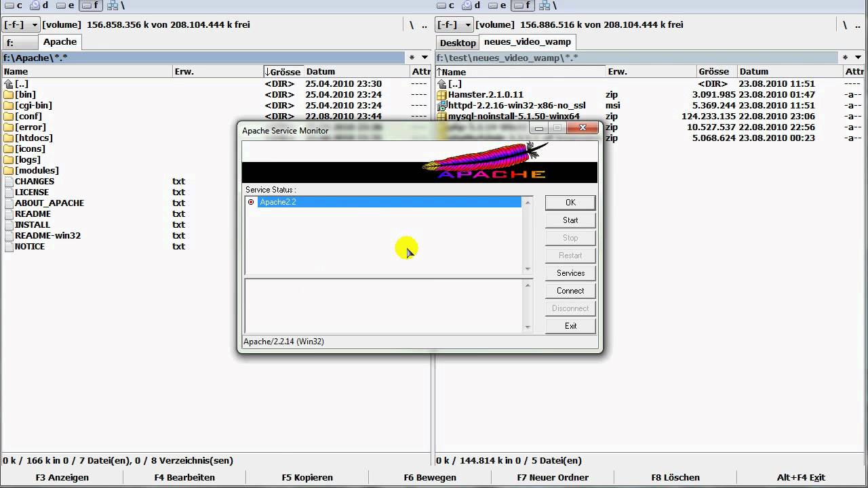This screenshot has width=868, height=488.
Task: Open the left panel [-f-] drive dropdown
Action: coord(21,24)
